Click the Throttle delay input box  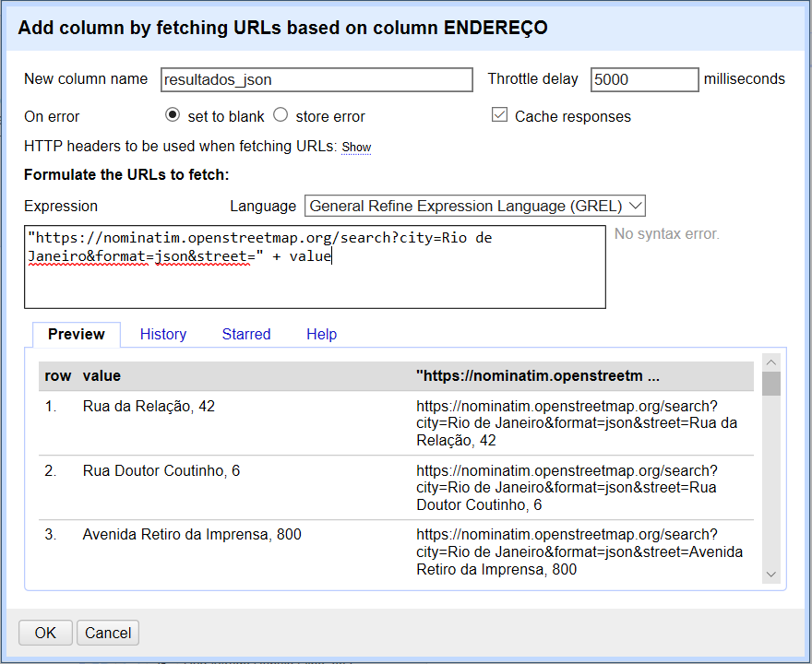644,80
